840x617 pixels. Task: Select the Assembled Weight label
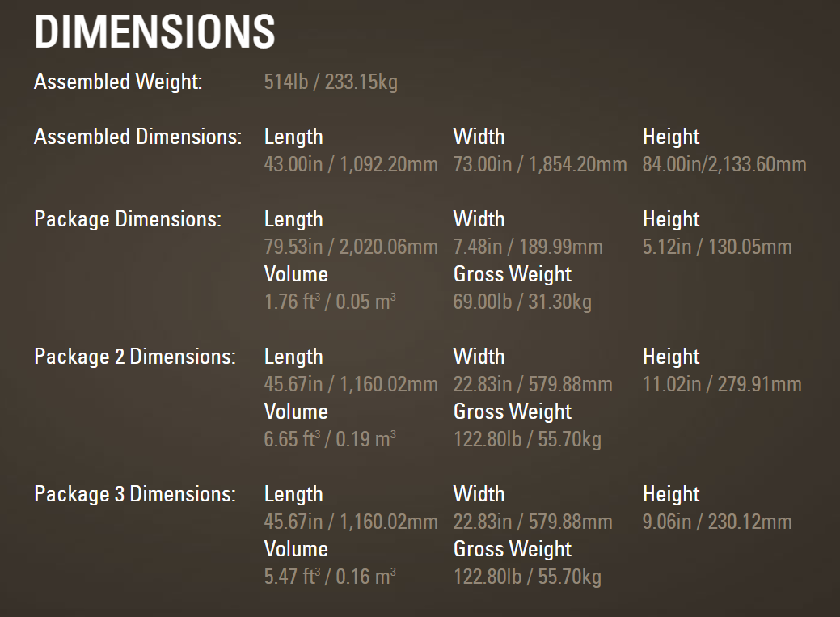tap(118, 82)
